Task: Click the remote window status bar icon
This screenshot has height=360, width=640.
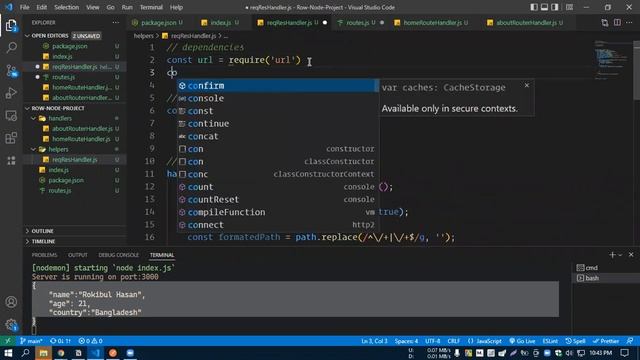Action: pyautogui.click(x=7, y=341)
